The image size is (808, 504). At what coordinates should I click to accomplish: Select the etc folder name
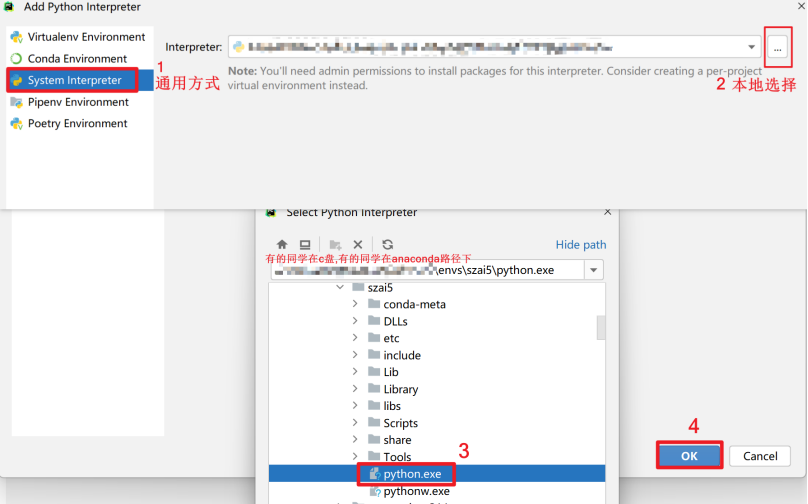coord(391,339)
